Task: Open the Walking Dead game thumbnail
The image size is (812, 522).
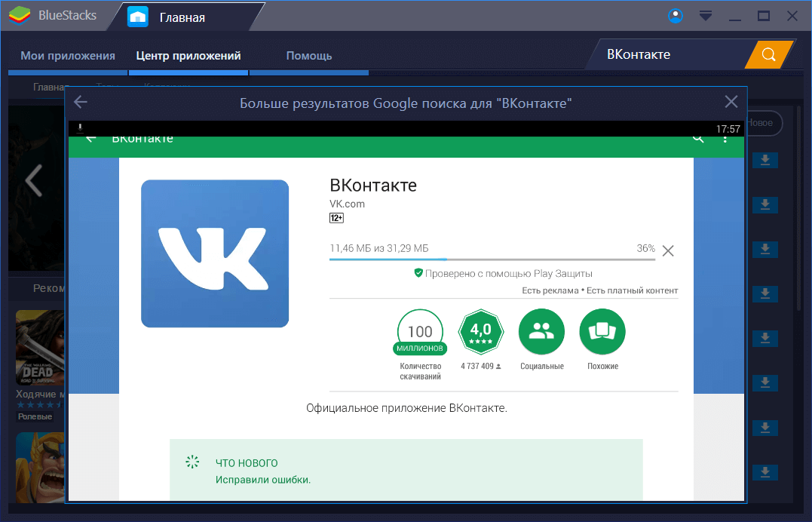Action: pyautogui.click(x=41, y=347)
